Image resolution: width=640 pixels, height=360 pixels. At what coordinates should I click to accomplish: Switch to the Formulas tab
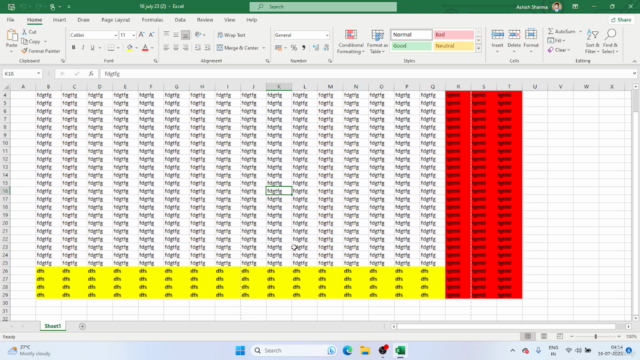click(x=152, y=20)
